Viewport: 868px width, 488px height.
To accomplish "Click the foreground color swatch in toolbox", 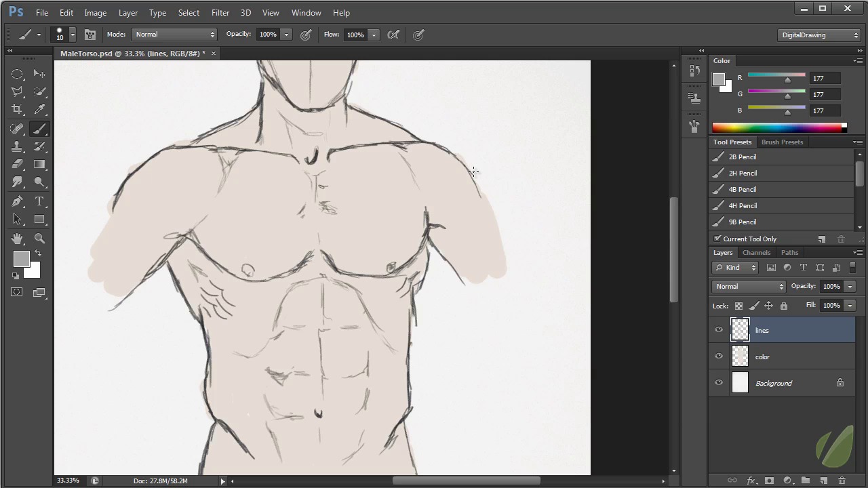I will (x=20, y=259).
